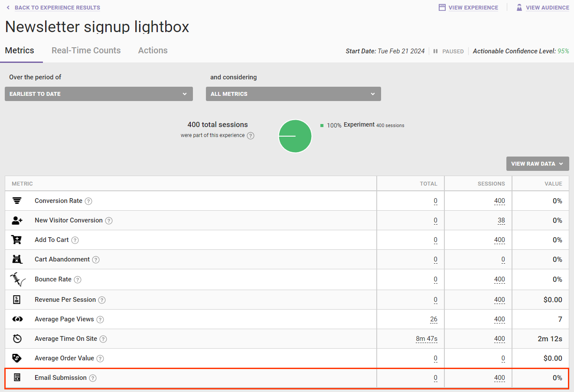
Task: Click the Bounce Rate icon
Action: click(17, 280)
